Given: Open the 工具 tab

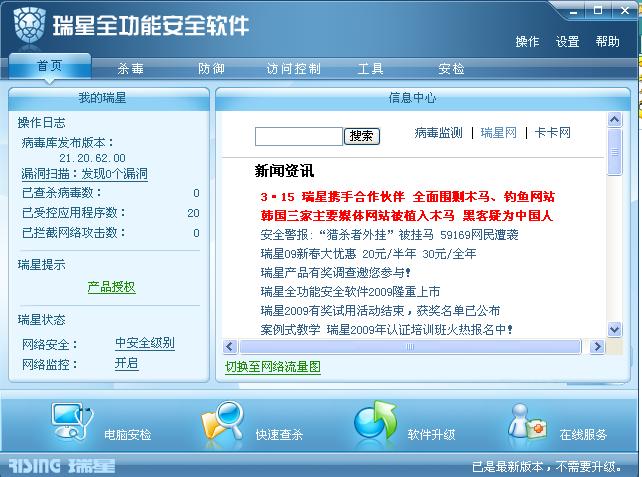Looking at the screenshot, I should (371, 68).
